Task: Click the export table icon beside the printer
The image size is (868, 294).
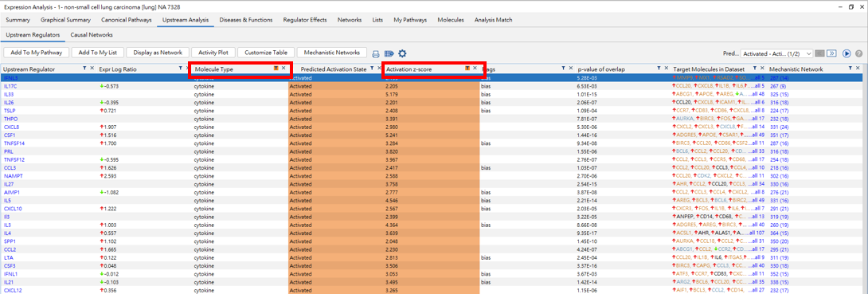Action: point(389,53)
